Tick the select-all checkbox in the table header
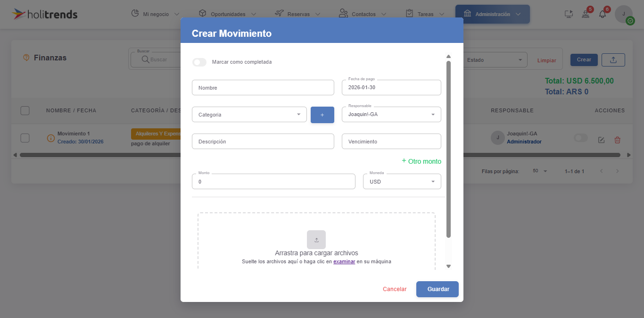644x318 pixels. point(25,110)
